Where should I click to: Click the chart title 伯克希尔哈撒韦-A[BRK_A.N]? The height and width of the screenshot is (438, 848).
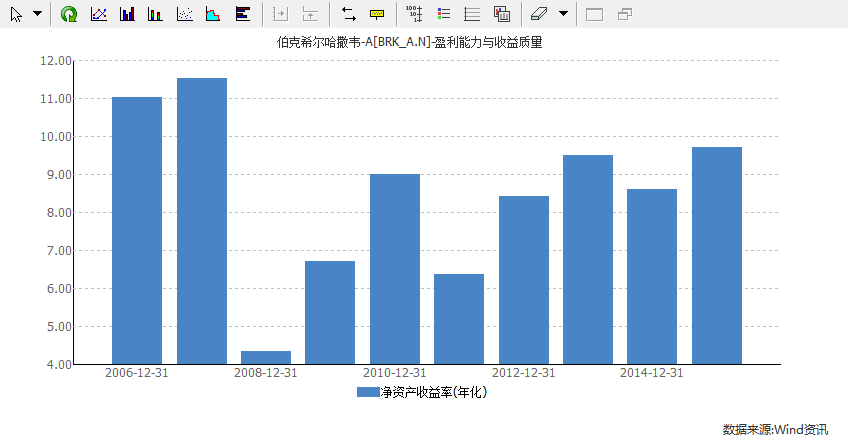(354, 42)
